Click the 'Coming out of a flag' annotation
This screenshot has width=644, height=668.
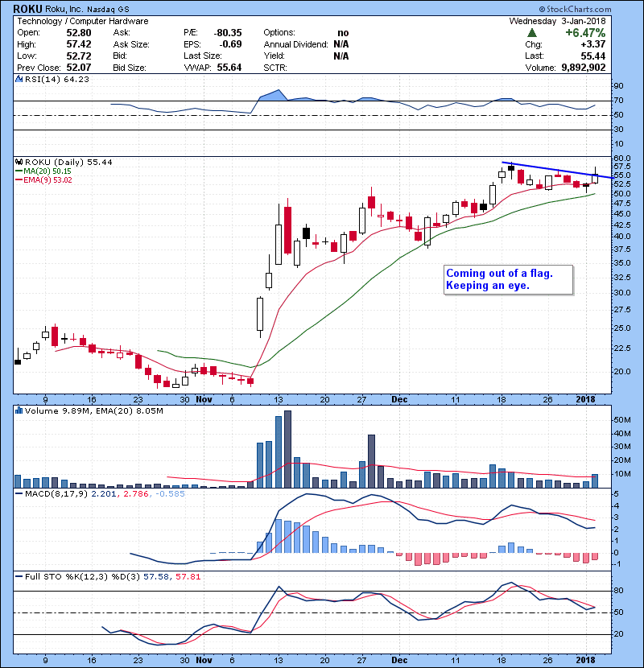(508, 279)
